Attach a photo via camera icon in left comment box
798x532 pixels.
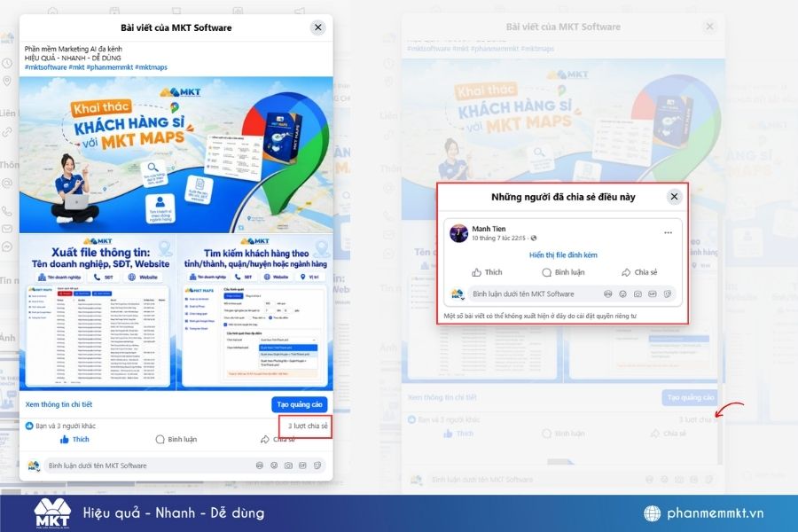click(288, 465)
